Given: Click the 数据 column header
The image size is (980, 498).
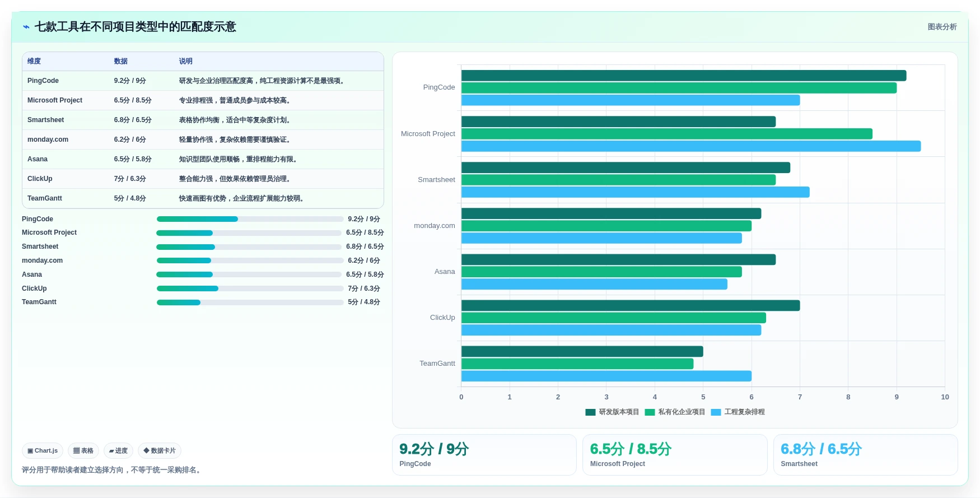Looking at the screenshot, I should (x=121, y=61).
